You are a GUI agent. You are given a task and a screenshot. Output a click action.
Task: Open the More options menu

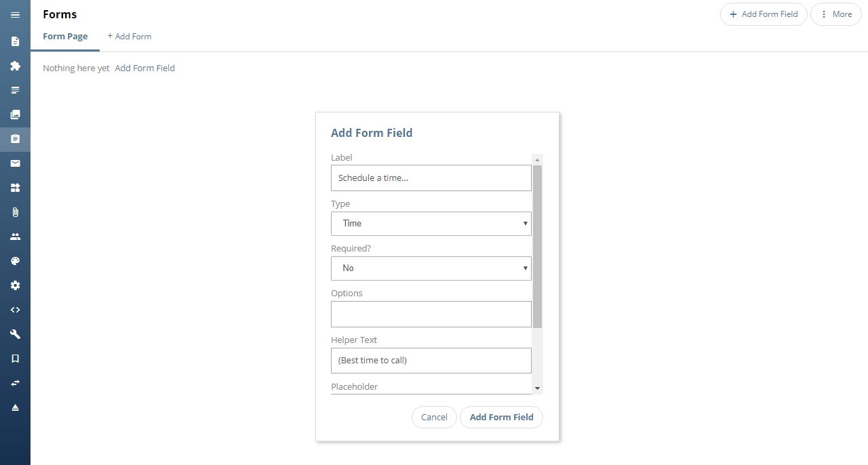(x=836, y=14)
